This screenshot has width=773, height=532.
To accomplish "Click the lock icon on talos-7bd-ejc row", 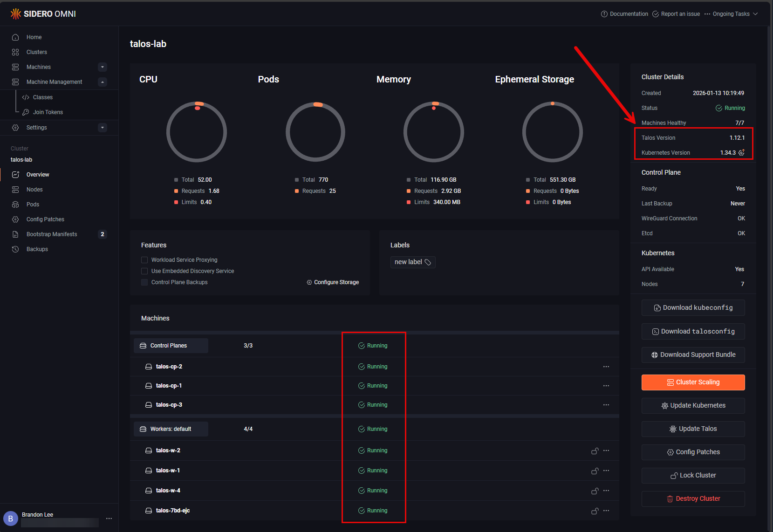I will (x=595, y=511).
